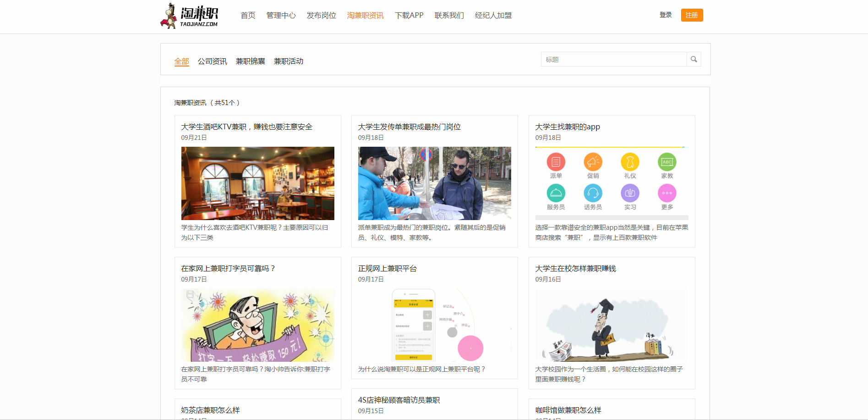This screenshot has width=868, height=420.
Task: Open article 大学生找兼职的app
Action: (x=568, y=127)
